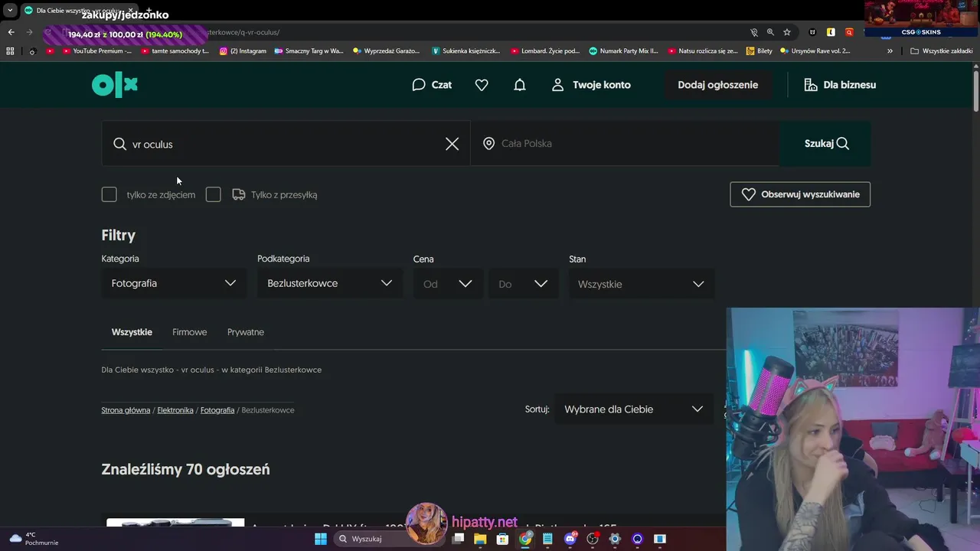Select the Firmowe listings tab
This screenshot has width=980, height=551.
[190, 332]
